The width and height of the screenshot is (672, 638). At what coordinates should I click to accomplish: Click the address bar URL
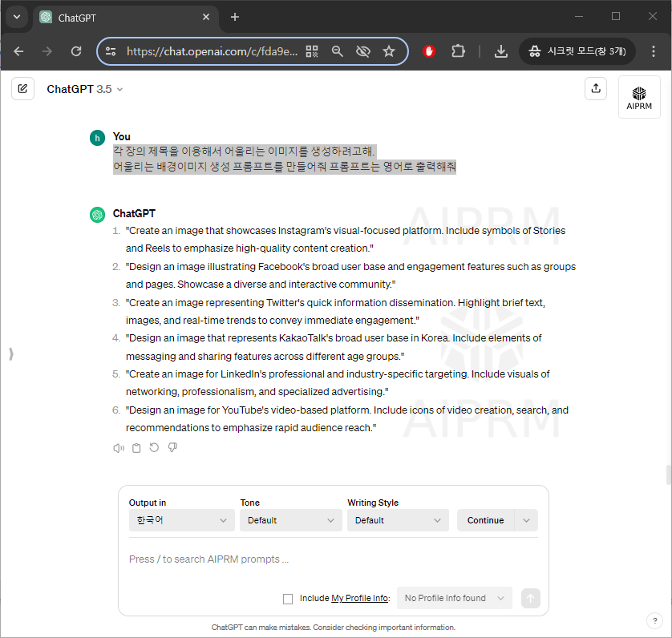pos(212,51)
